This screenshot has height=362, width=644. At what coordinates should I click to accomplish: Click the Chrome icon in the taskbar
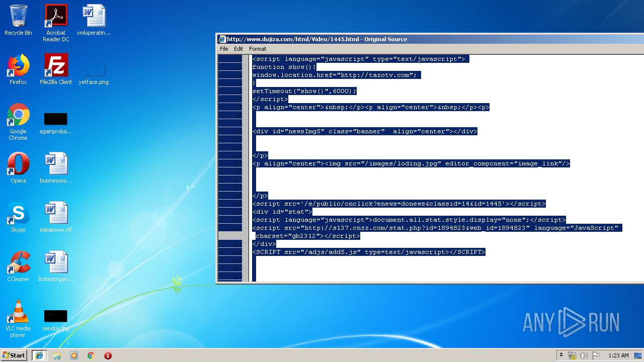pos(91,355)
